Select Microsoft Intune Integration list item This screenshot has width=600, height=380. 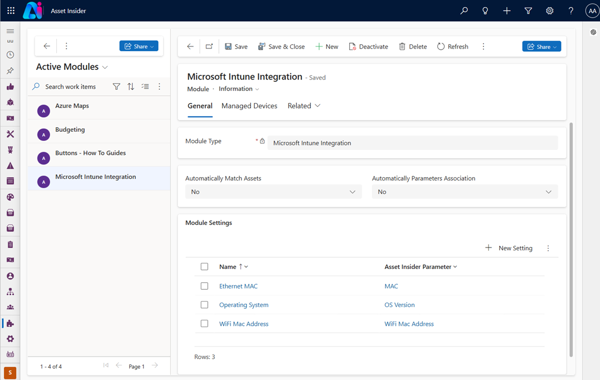99,179
